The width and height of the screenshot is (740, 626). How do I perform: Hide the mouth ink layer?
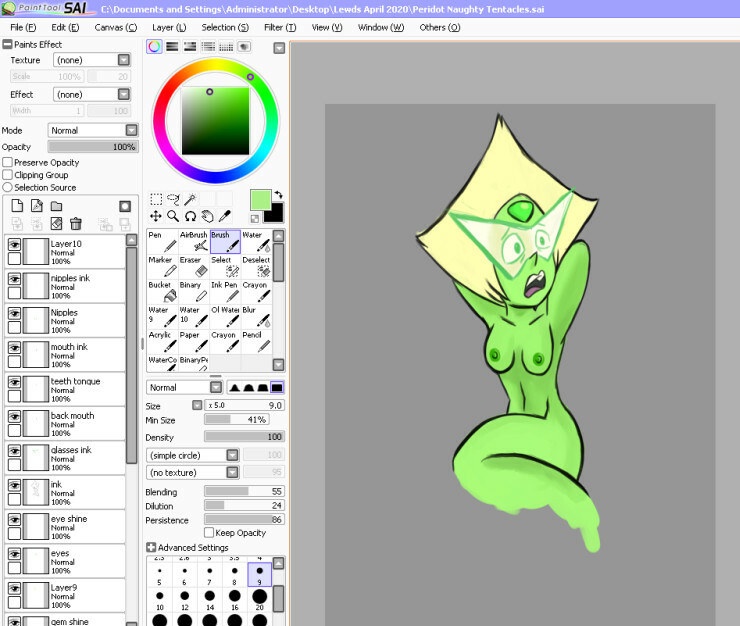(x=14, y=348)
